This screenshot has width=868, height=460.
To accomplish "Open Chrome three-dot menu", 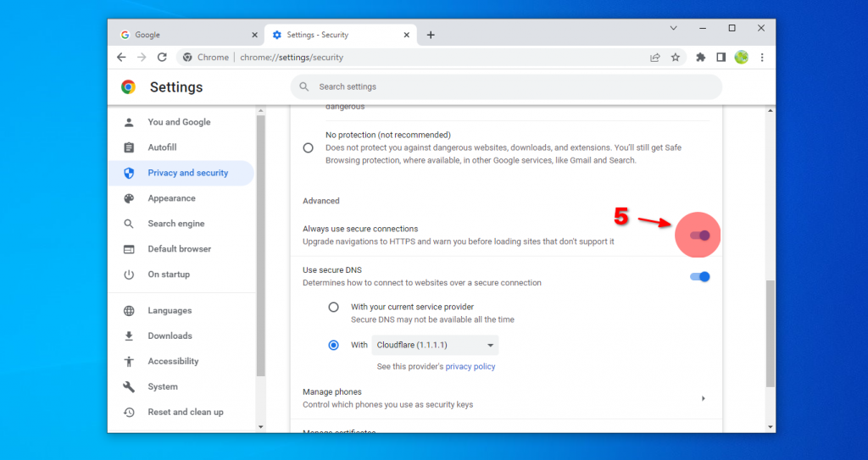I will [762, 57].
